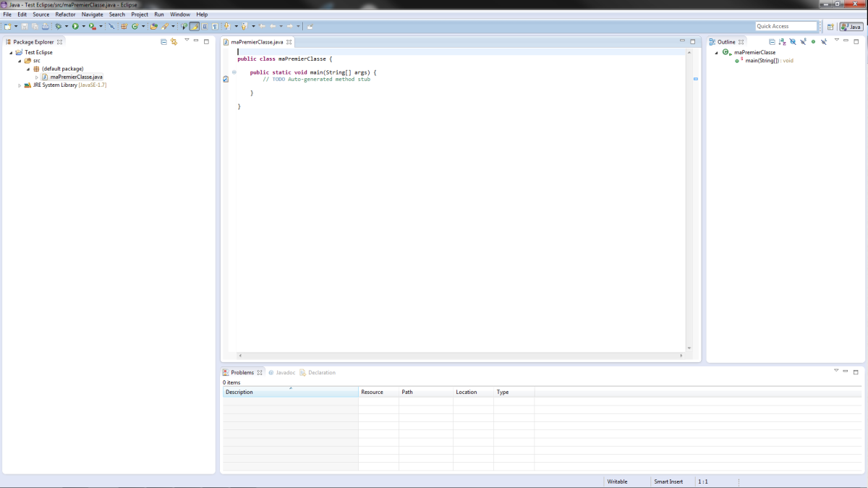Open the Refactor menu

pyautogui.click(x=65, y=14)
